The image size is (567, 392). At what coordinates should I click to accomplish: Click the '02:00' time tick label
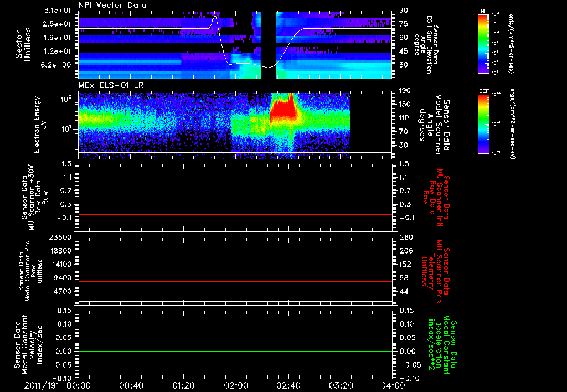tap(236, 385)
